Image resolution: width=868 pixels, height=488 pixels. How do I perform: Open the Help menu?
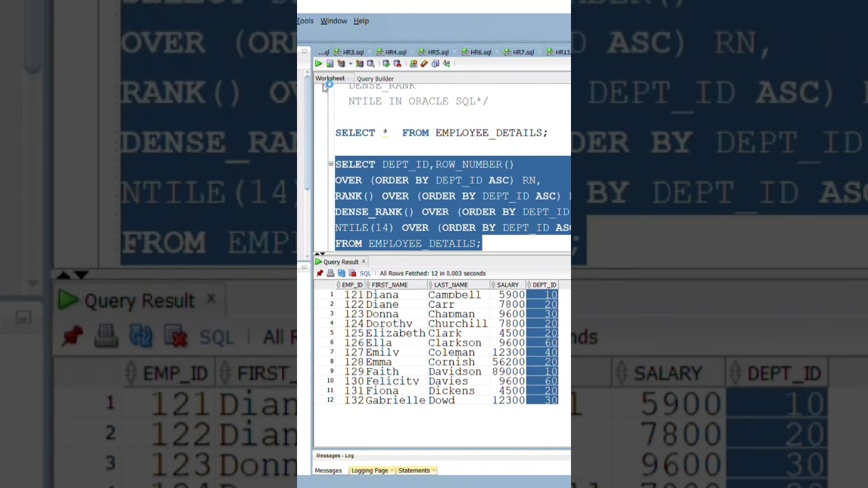pyautogui.click(x=361, y=21)
